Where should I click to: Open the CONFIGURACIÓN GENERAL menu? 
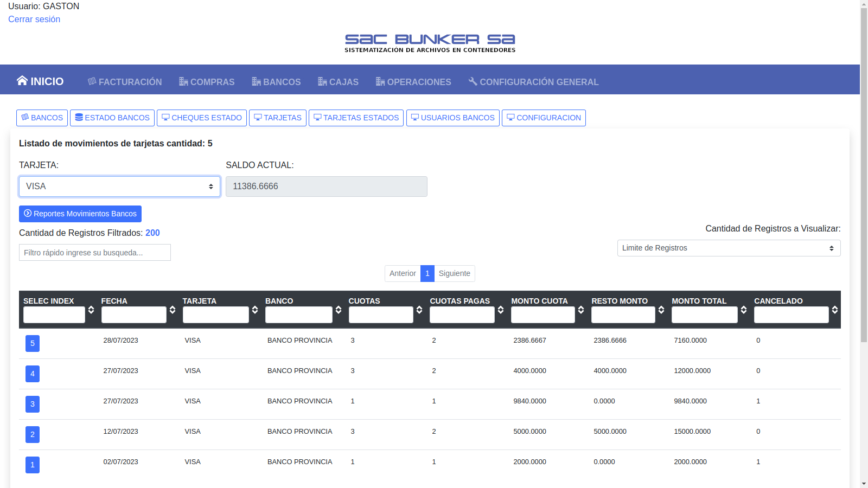click(x=533, y=82)
